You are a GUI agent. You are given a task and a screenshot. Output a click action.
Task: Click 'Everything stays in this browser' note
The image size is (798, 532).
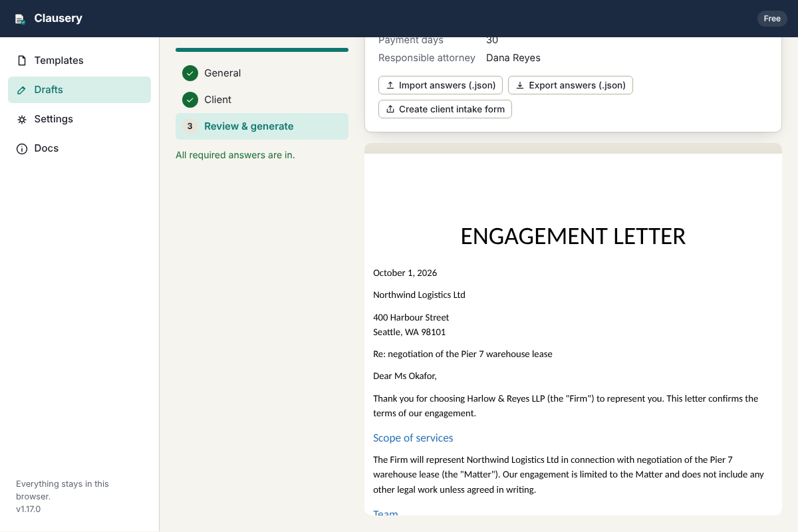pos(63,490)
